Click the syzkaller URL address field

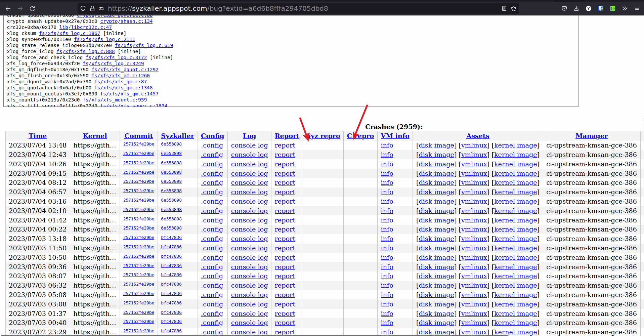(x=269, y=8)
